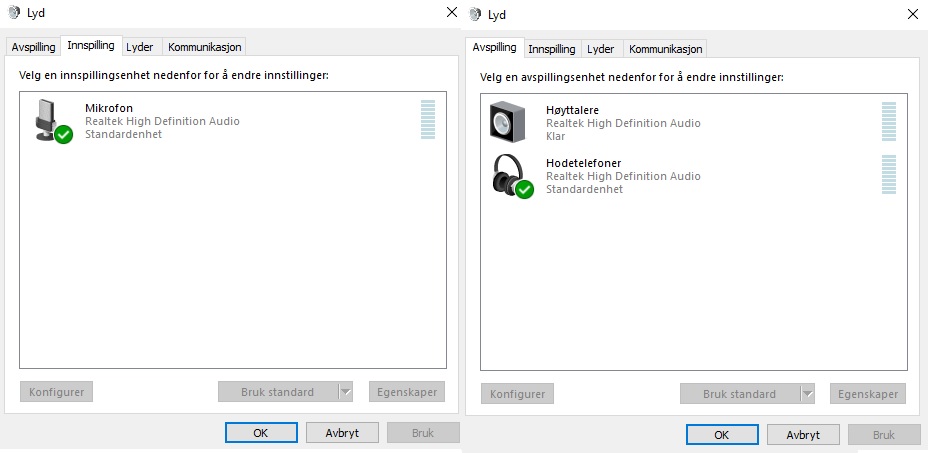The width and height of the screenshot is (930, 453).
Task: Click the Klar status text under Høyttalere
Action: pyautogui.click(x=556, y=136)
